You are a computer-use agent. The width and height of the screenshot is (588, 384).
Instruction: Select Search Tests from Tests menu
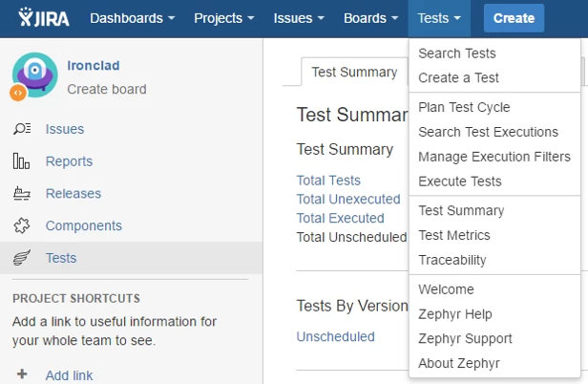click(457, 53)
